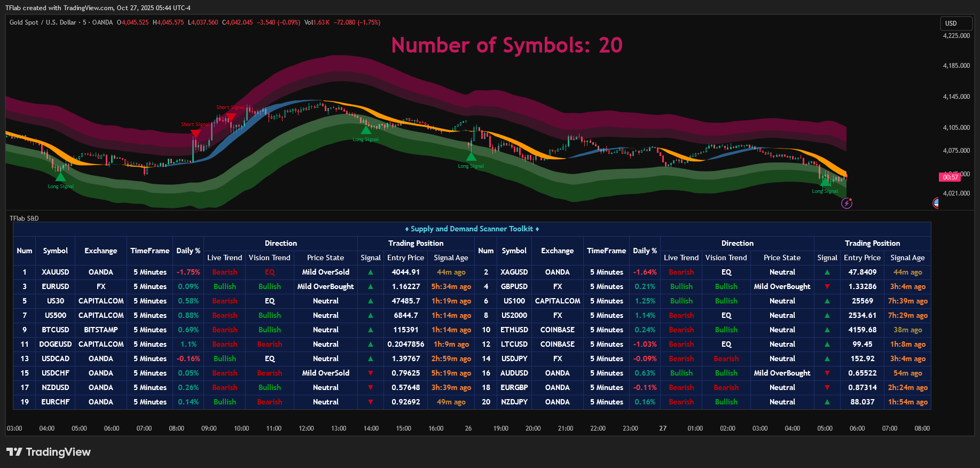Click the C4,042.045 close value in header
Screen dimensions: 980x468
point(238,22)
